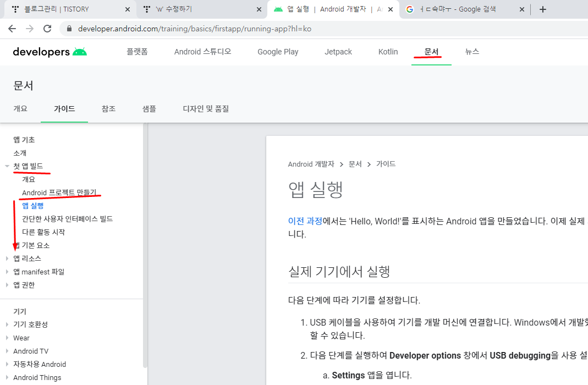Click the 'Settings 앱을 엽니다.' step text

[x=372, y=375]
